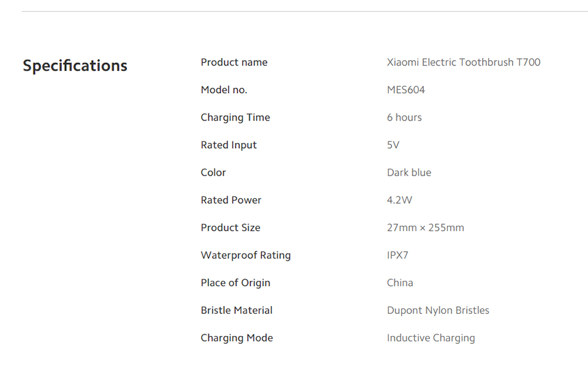Click the Rated Power label
The height and width of the screenshot is (380, 588).
pyautogui.click(x=231, y=200)
